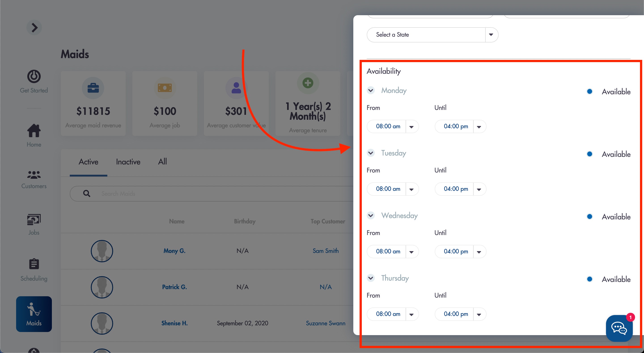Screen dimensions: 644x353
Task: Click the green plus icon on tenure card
Action: tap(308, 83)
